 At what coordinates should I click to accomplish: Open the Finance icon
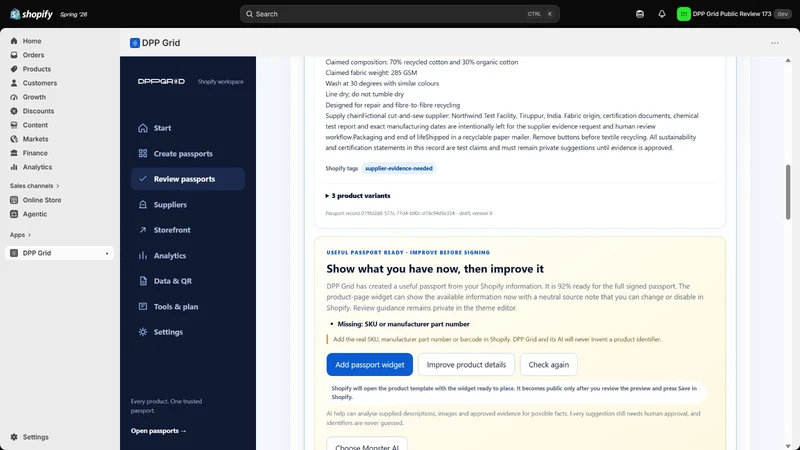tap(14, 153)
